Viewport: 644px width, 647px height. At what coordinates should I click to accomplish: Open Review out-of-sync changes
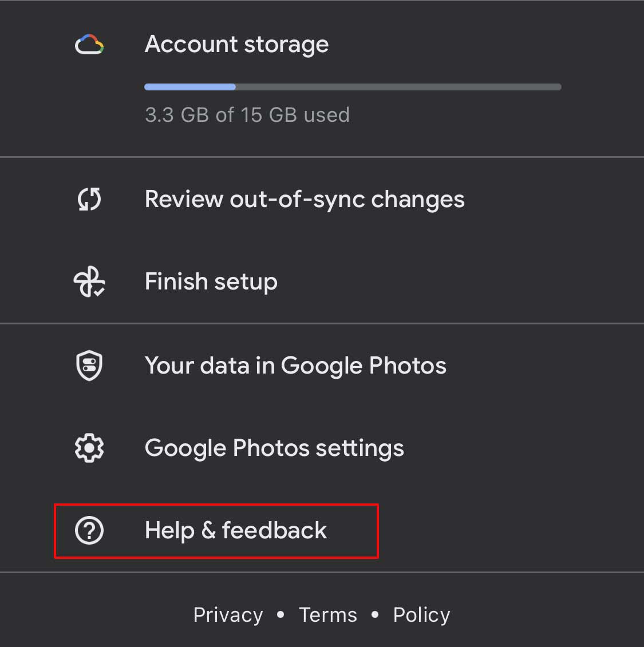point(322,199)
